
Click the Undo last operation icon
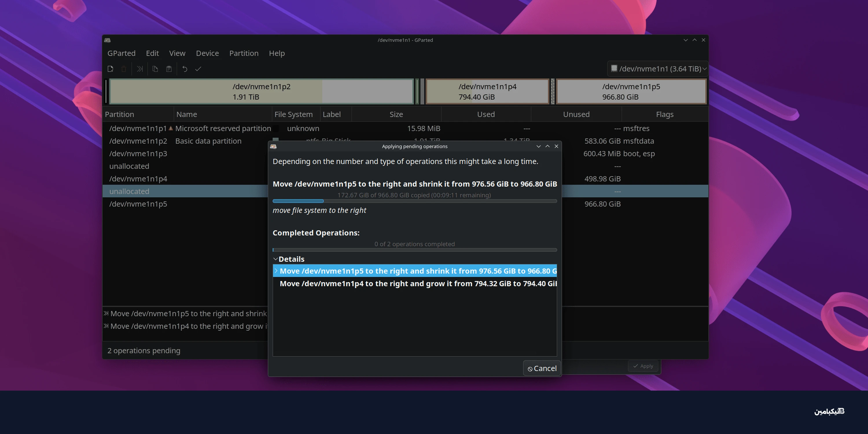click(185, 69)
